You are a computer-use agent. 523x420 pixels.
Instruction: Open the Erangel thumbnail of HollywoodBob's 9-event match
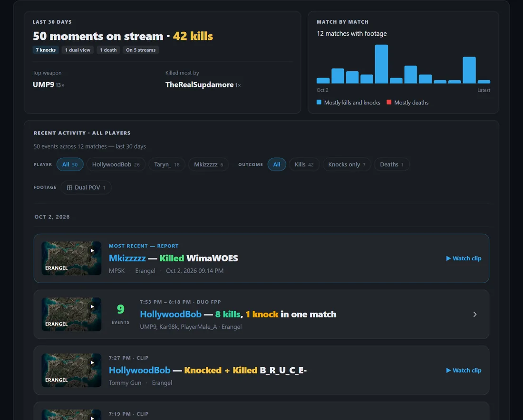71,315
